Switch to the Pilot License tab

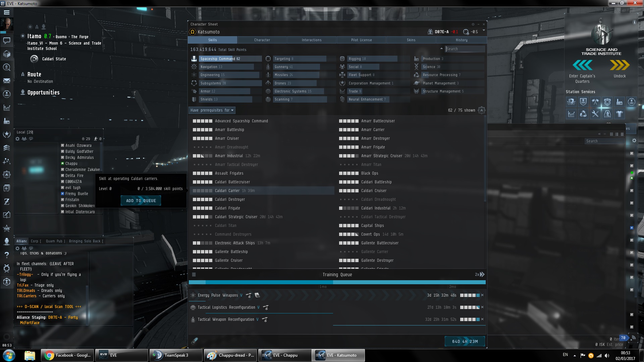pyautogui.click(x=361, y=40)
